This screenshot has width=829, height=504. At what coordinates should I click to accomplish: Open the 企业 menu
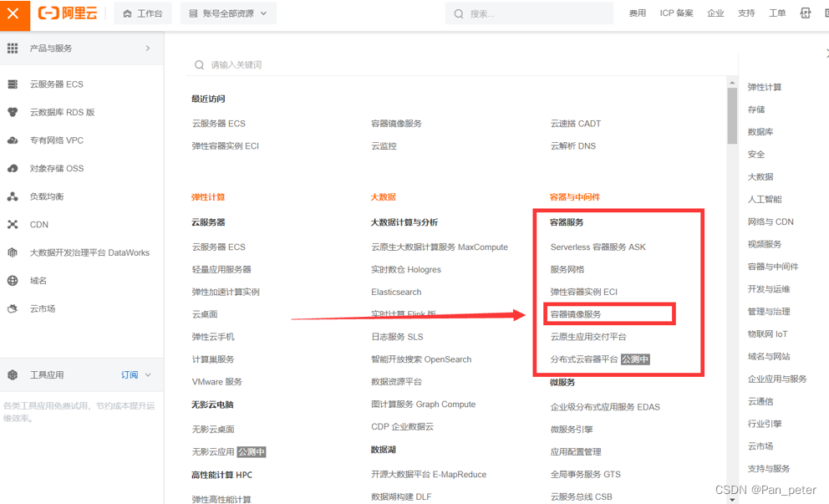point(715,13)
